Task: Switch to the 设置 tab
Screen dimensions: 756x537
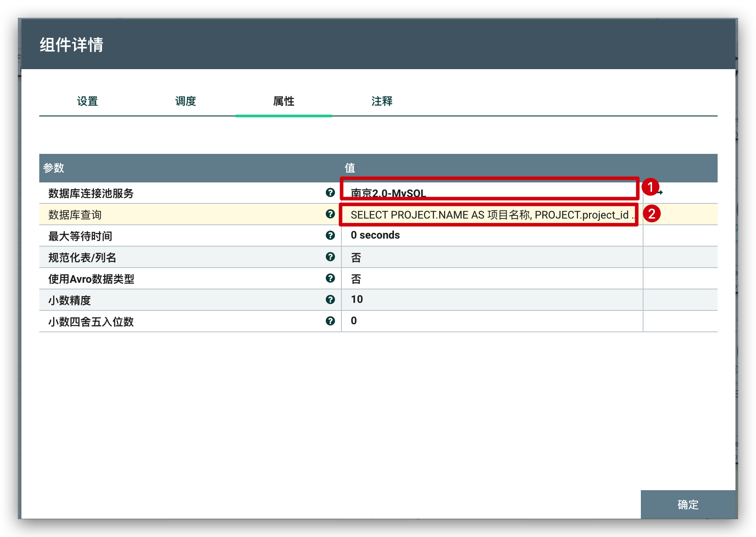Action: 87,101
